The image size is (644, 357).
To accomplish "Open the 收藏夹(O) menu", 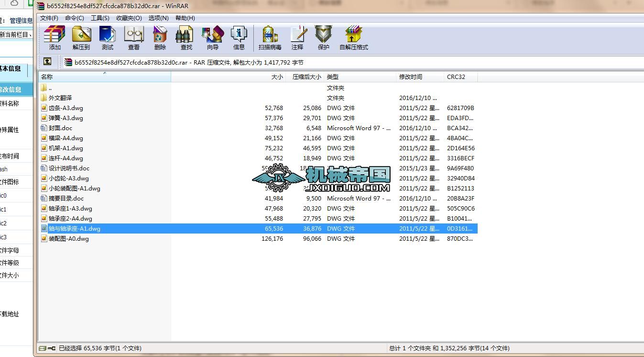I will click(129, 18).
